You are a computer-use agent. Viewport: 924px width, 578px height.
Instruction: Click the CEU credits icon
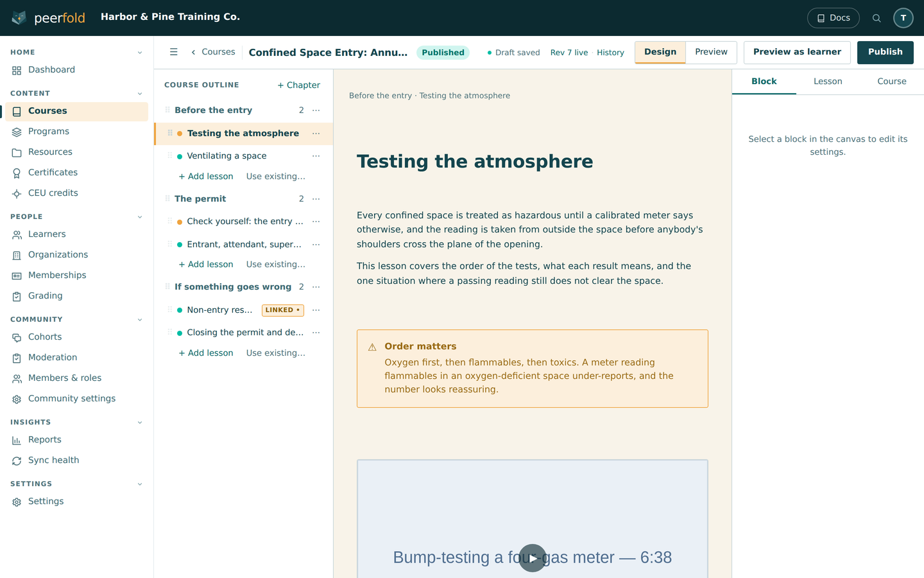(17, 193)
